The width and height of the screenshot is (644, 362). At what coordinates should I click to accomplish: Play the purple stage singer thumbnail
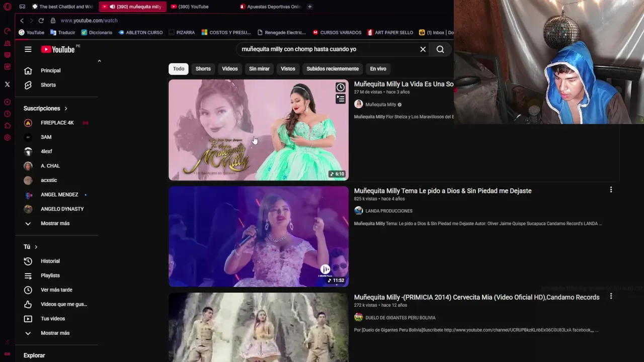258,236
